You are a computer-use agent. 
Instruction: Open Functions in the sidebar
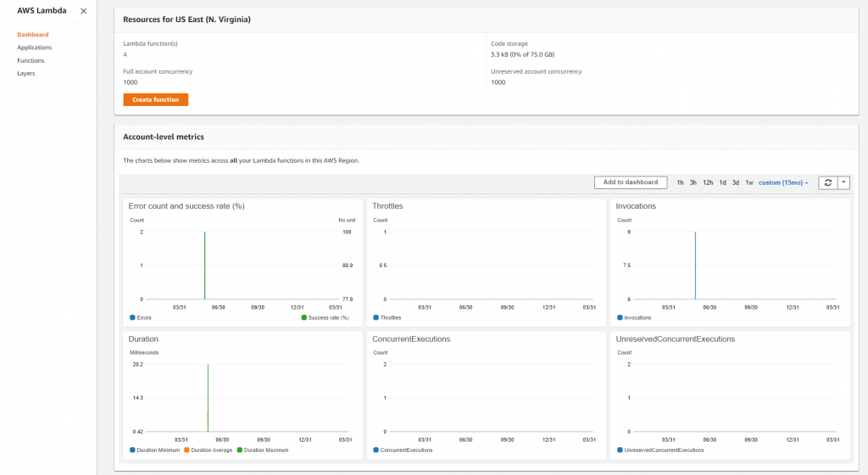31,60
